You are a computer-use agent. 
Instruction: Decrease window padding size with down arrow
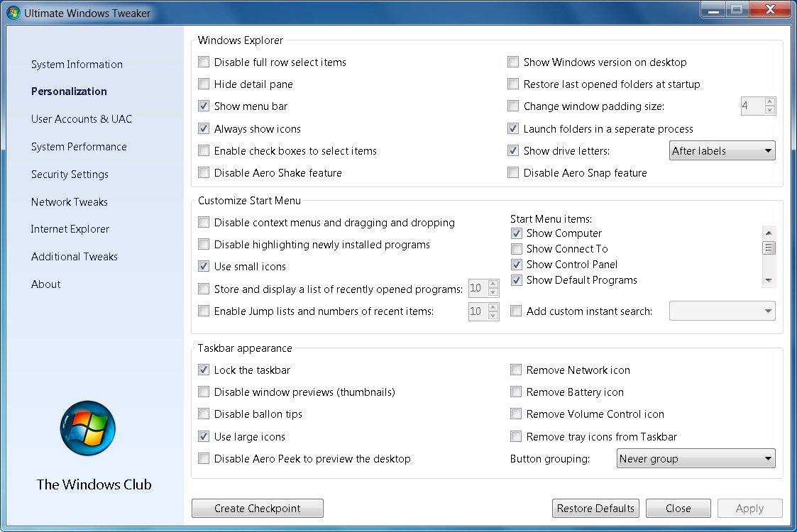click(769, 110)
